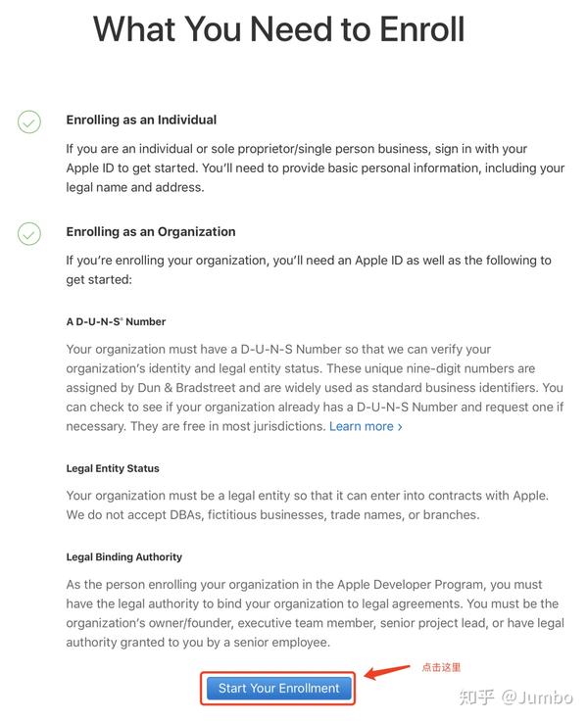Click the Dun & Bradstreet description paragraph
Viewport: 588px width, 721px height.
314,387
